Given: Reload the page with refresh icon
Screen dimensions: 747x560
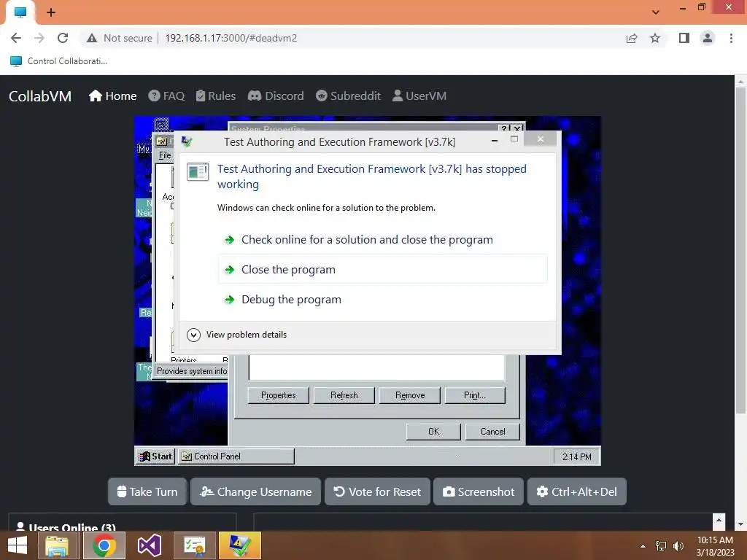Looking at the screenshot, I should 63,38.
